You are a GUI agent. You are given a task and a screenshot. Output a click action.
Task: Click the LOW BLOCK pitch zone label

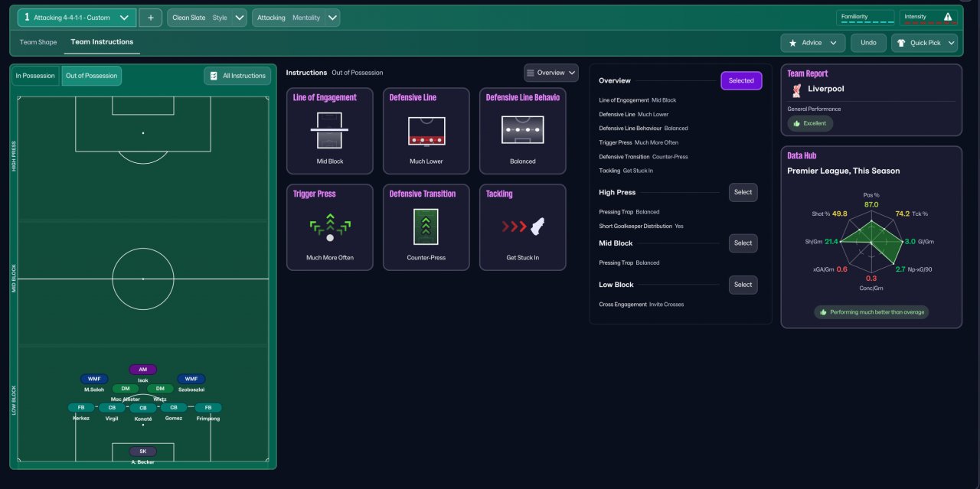pyautogui.click(x=14, y=400)
